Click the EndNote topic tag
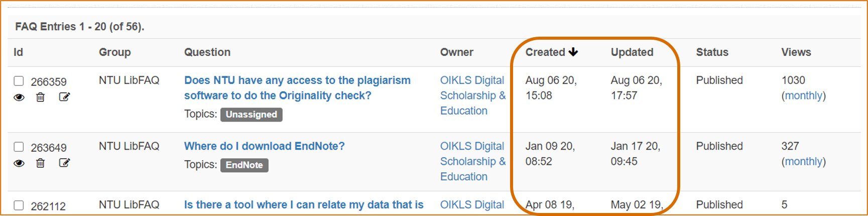Viewport: 868px width, 216px height. coord(244,165)
